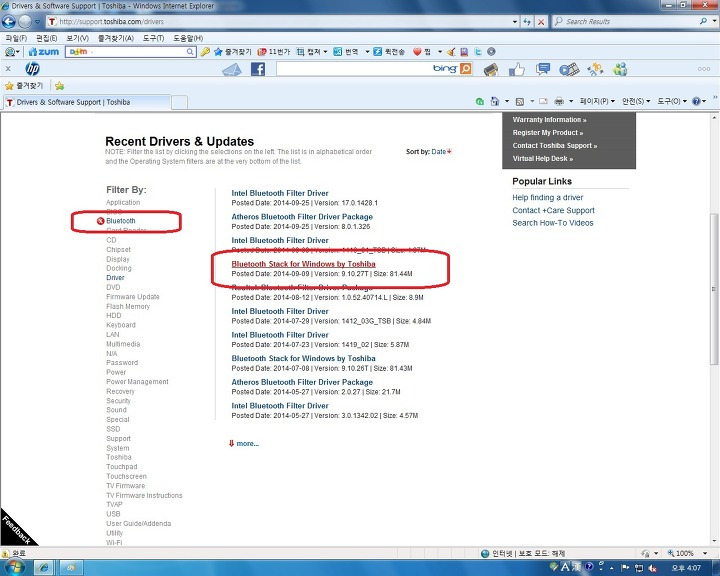Open the 페이지(P) page dropdown menu
This screenshot has width=720, height=576.
pyautogui.click(x=597, y=101)
